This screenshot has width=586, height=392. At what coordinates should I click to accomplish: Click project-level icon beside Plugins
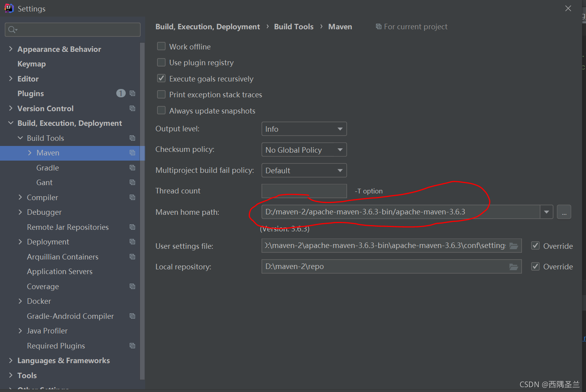click(x=132, y=93)
